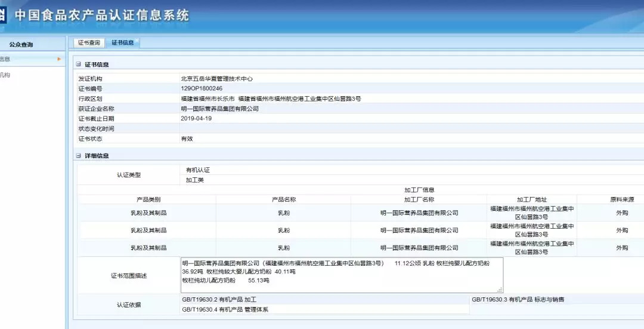Screen dimensions: 644x329
Task: Click the value 北京五岳华夏管理技术中心
Action: pos(217,79)
